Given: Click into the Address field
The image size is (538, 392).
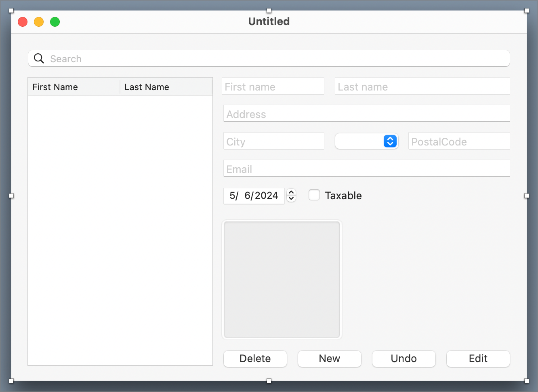Looking at the screenshot, I should click(x=366, y=114).
